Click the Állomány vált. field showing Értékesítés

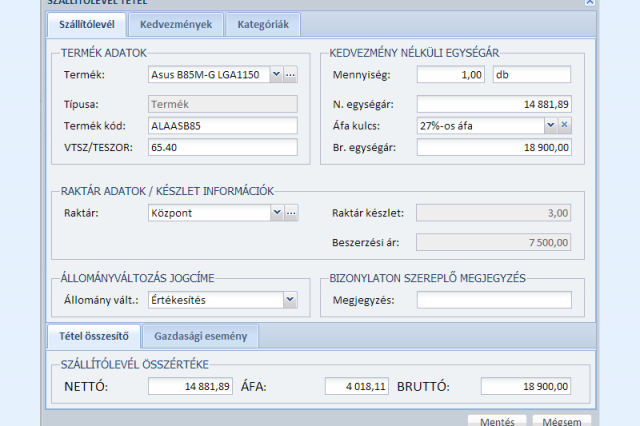(x=216, y=300)
